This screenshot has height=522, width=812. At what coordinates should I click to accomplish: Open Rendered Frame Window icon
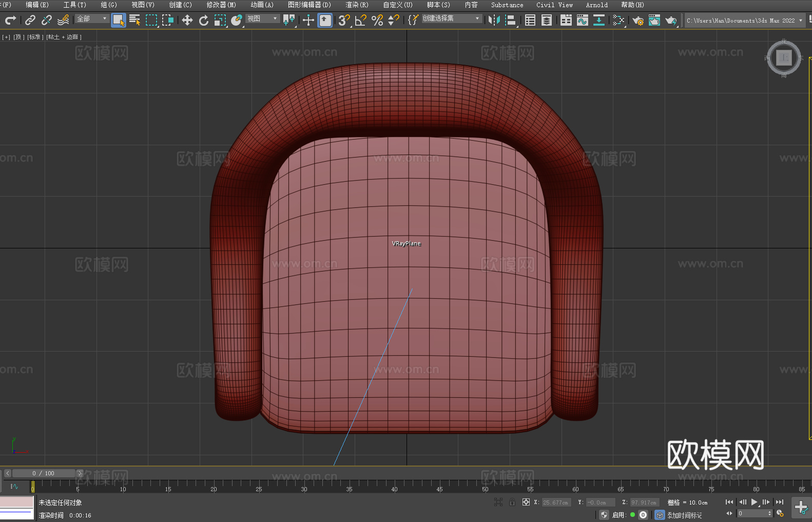pyautogui.click(x=654, y=20)
